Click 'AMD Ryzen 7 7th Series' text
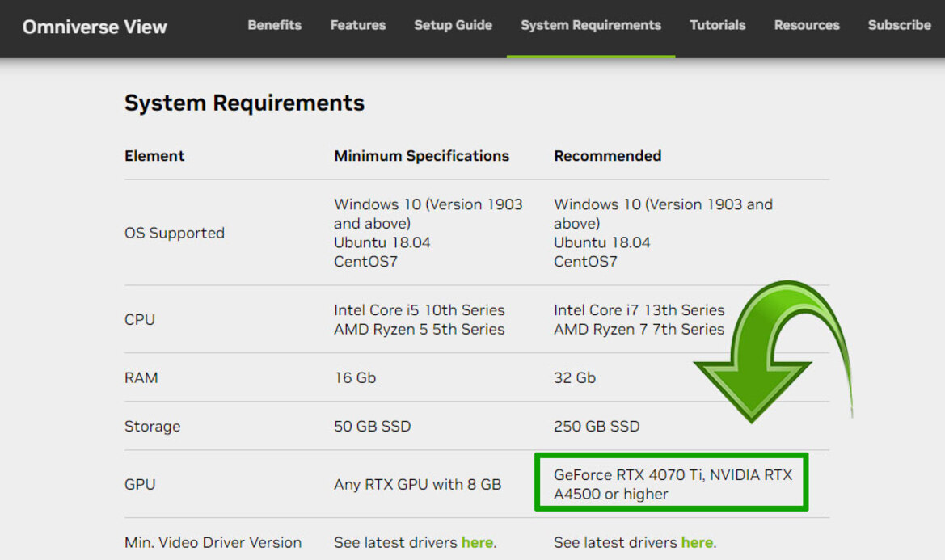This screenshot has height=560, width=945. pos(639,330)
